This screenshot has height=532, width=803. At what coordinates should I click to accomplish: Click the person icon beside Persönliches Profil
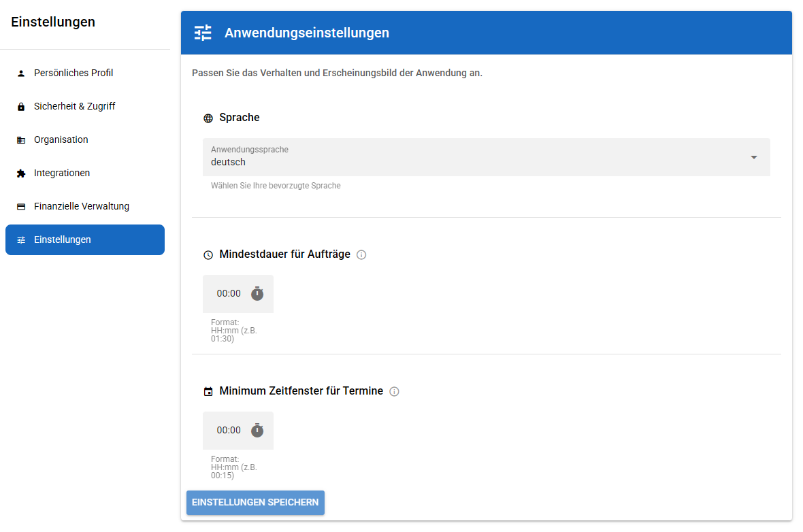(21, 73)
